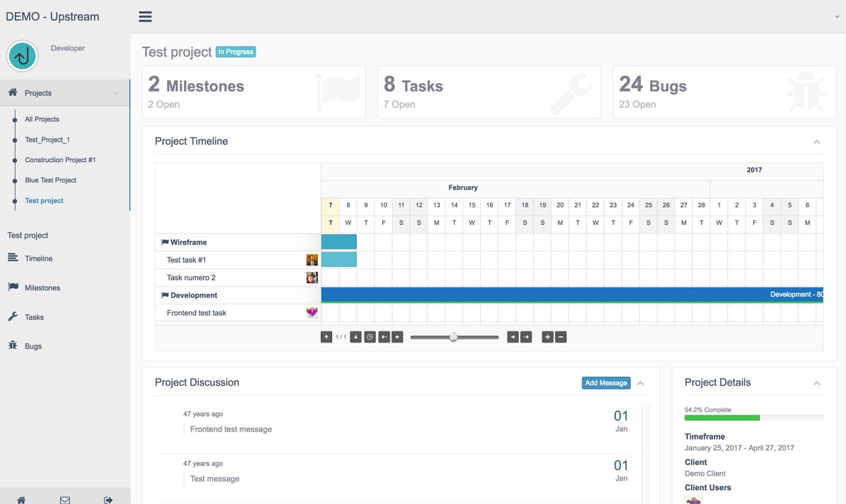Open All Projects in sidebar
This screenshot has height=504, width=846.
coord(42,119)
